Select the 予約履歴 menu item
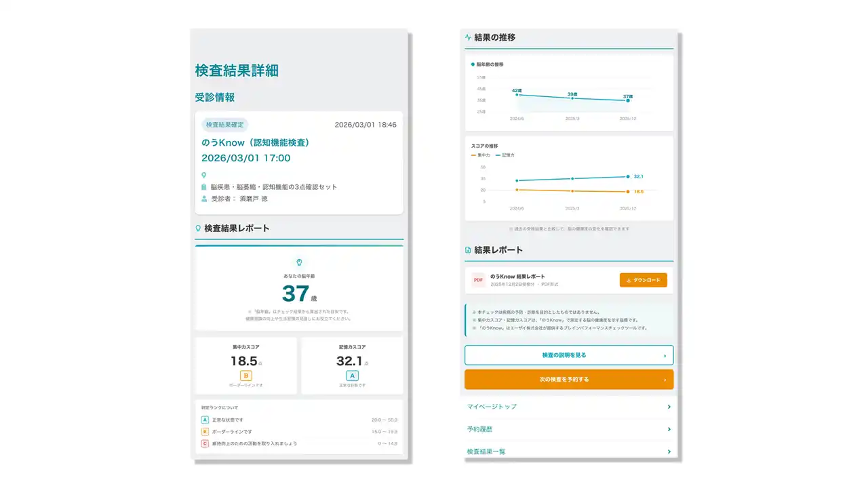868x488 pixels. coord(480,430)
